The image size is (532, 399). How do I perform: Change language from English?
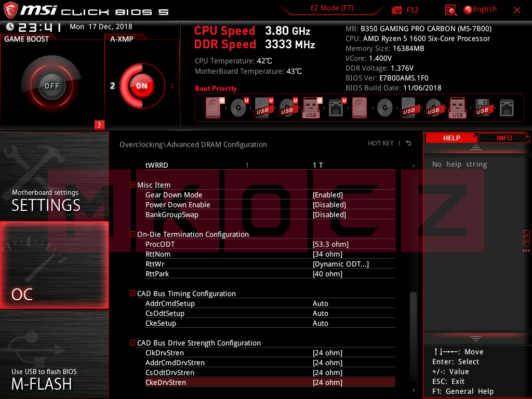(480, 9)
